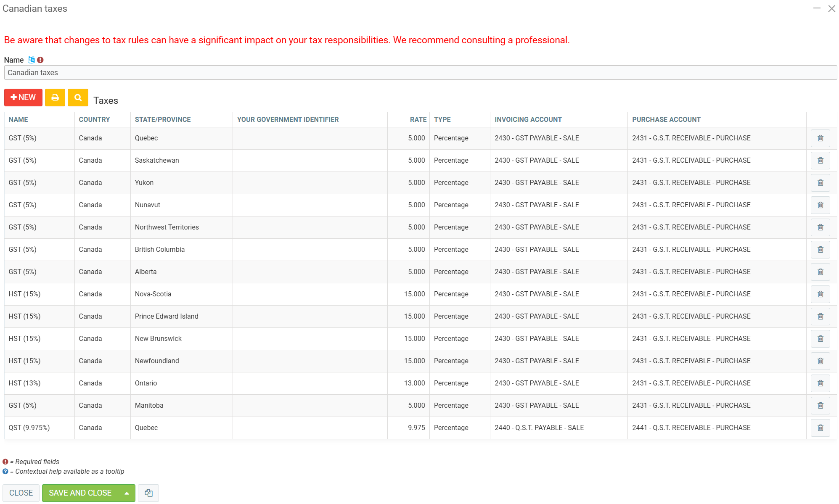This screenshot has height=504, width=839.
Task: Delete the Saskatchewan GST tax row
Action: click(820, 161)
